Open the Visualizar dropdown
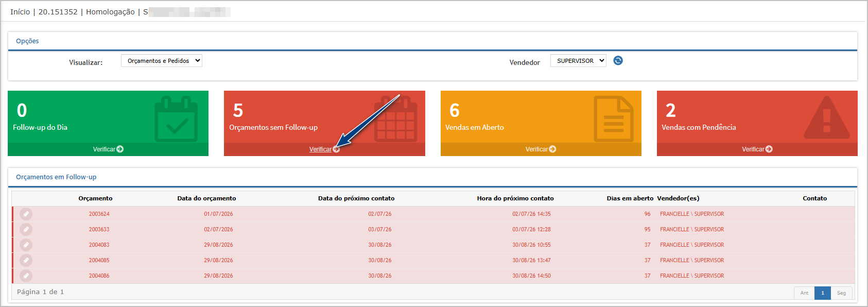The width and height of the screenshot is (868, 307). click(x=162, y=61)
